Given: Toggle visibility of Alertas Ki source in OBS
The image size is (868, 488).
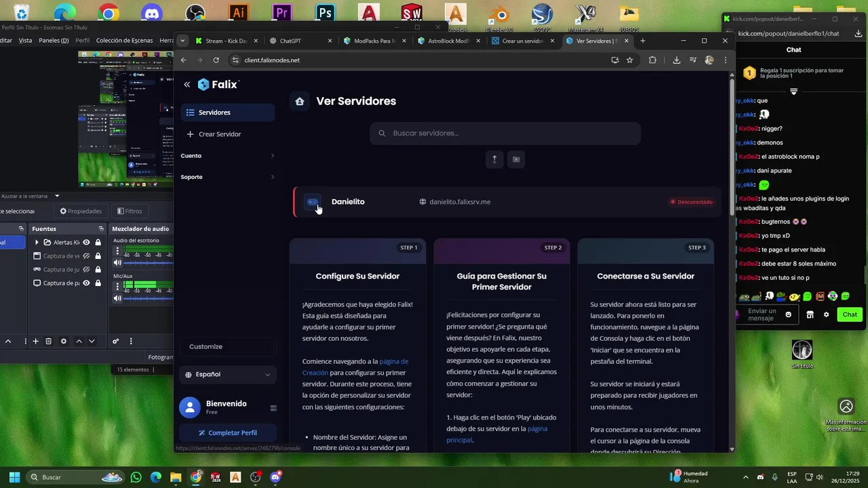Looking at the screenshot, I should point(86,243).
